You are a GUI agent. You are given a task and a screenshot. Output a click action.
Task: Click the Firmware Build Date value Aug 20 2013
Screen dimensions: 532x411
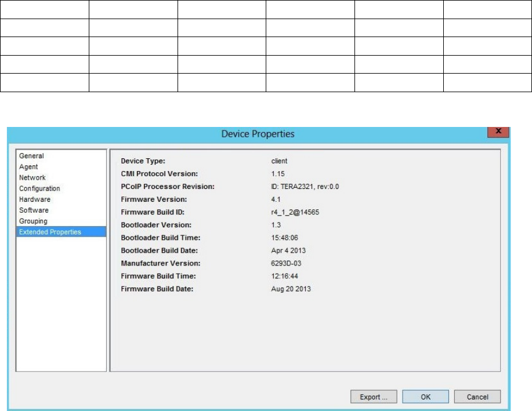pyautogui.click(x=287, y=289)
